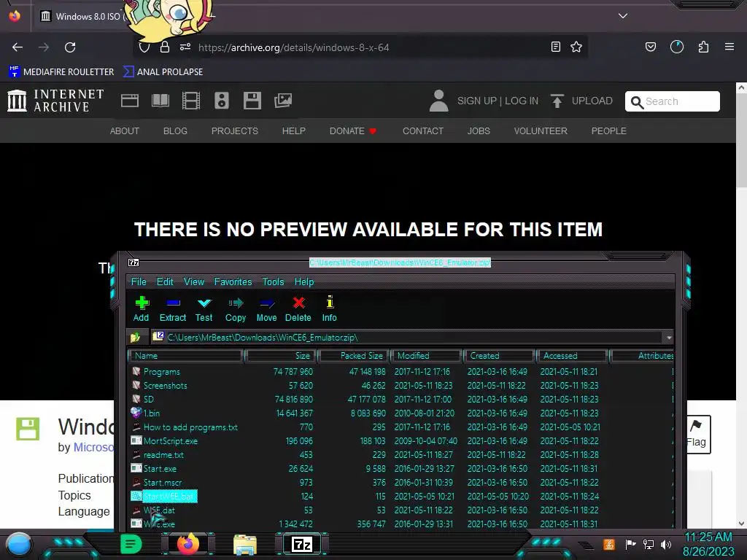747x560 pixels.
Task: Run Test on the archive in 7-Zip
Action: (204, 309)
